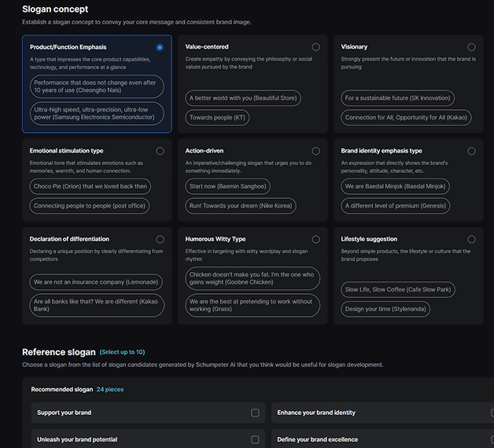The height and width of the screenshot is (448, 494).
Task: Click 'Slow Life, Slow Coffee (Cafe Slow Park)'
Action: click(x=398, y=290)
